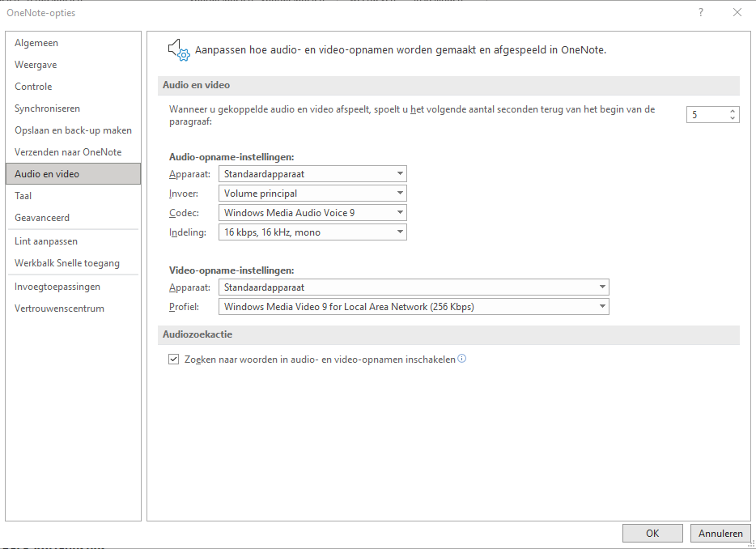The width and height of the screenshot is (756, 549).
Task: Expand the Invoer 'Volume principal' dropdown
Action: (x=312, y=194)
